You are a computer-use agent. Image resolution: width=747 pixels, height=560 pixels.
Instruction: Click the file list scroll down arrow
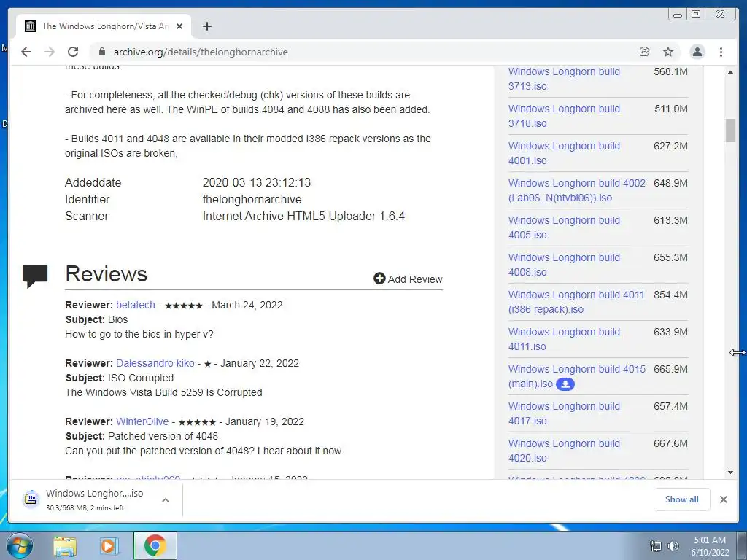click(730, 472)
